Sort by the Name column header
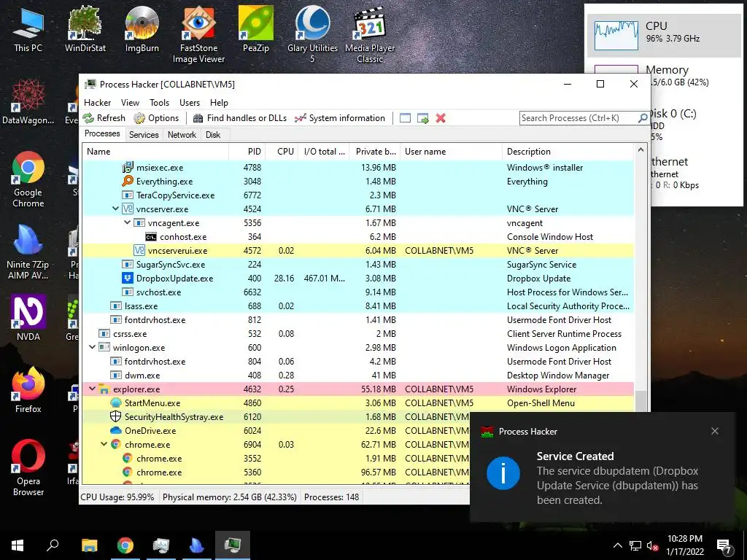This screenshot has width=747, height=560. pyautogui.click(x=155, y=152)
